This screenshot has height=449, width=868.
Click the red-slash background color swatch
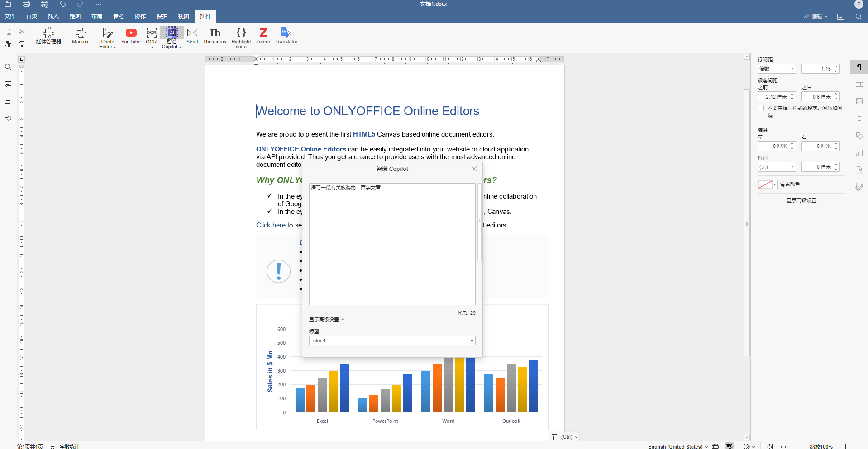(x=765, y=184)
